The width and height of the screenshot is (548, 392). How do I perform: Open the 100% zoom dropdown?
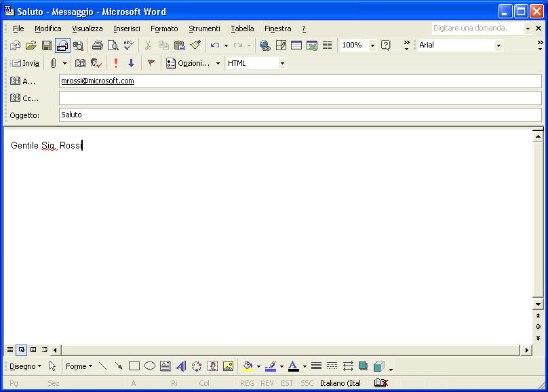372,45
